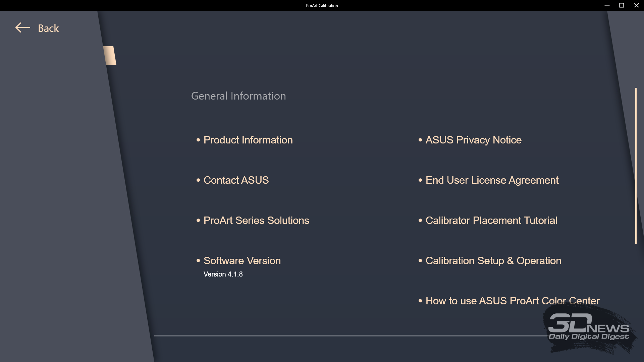
Task: Open the Contact ASUS link
Action: click(x=236, y=180)
